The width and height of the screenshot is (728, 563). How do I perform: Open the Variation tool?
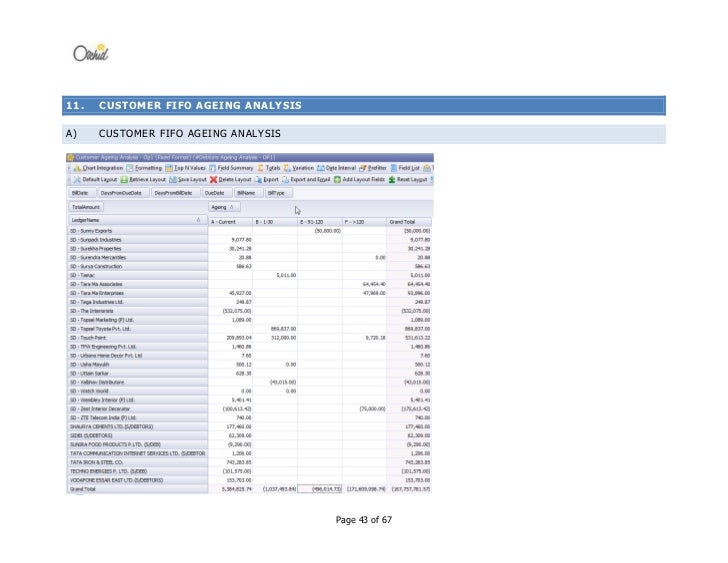(x=299, y=168)
